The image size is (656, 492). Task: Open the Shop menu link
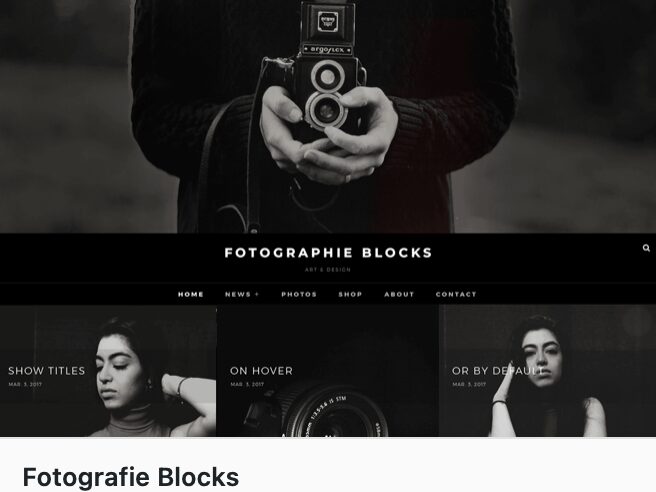pos(350,294)
